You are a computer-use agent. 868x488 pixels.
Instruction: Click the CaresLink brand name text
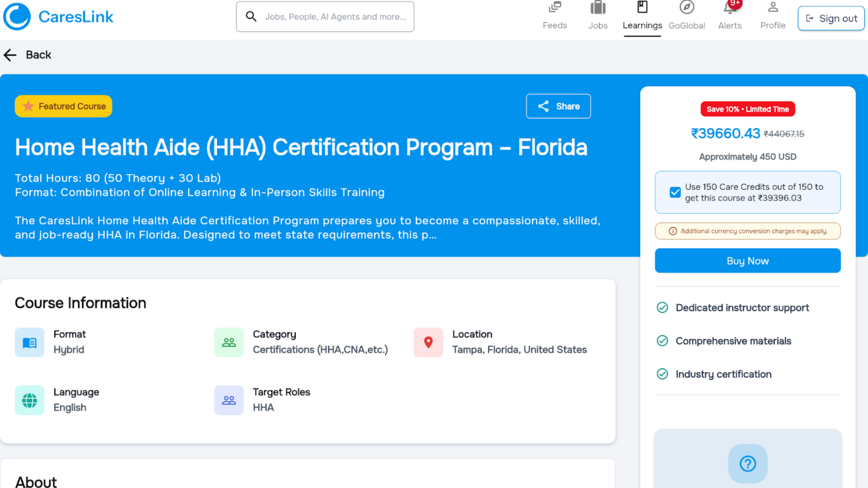coord(76,17)
